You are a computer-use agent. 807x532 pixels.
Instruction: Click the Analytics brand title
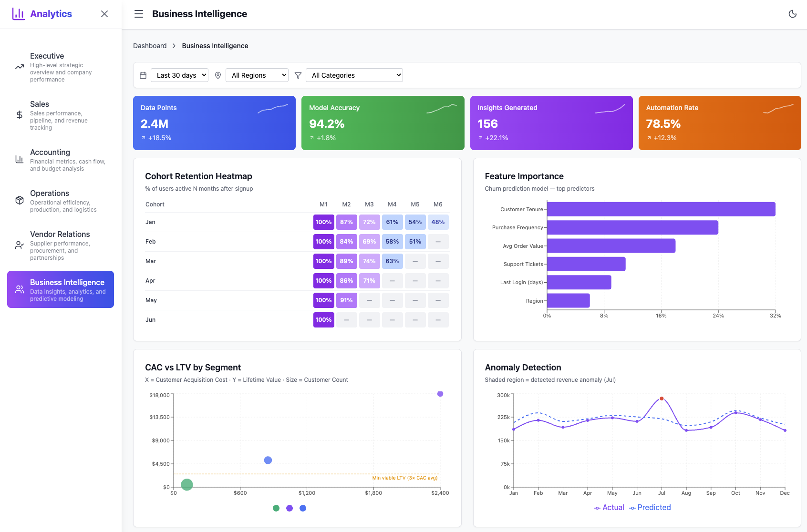[x=51, y=14]
